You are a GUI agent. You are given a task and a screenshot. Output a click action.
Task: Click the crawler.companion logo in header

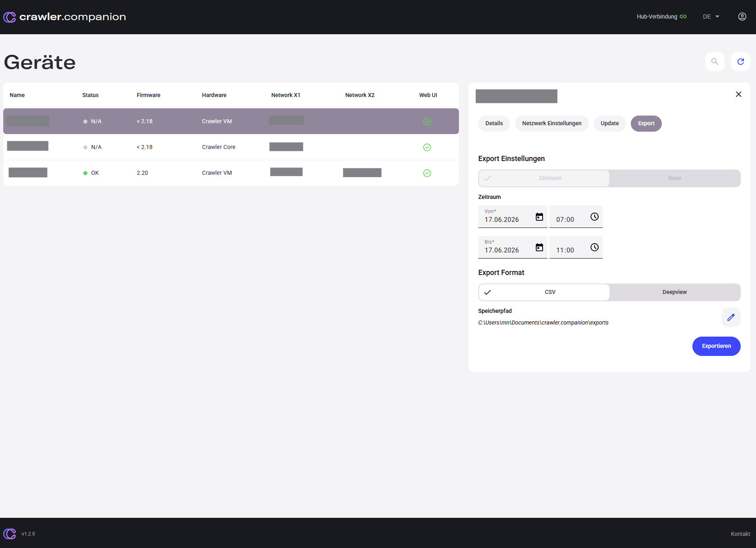64,17
